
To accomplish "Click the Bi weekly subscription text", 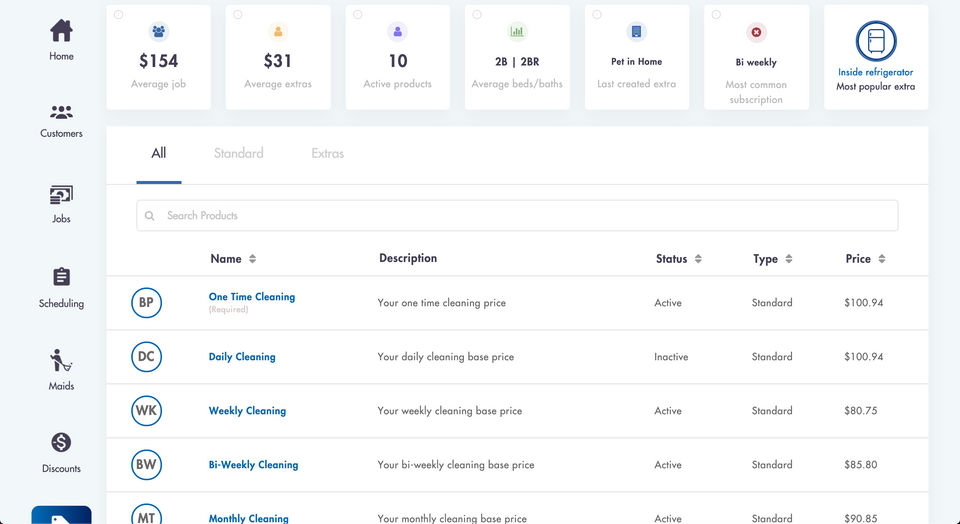I will (x=756, y=62).
